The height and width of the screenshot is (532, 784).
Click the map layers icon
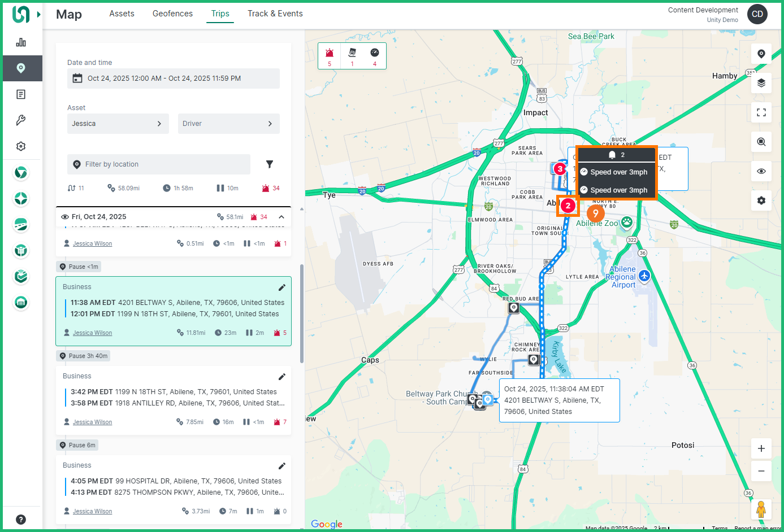(x=761, y=83)
